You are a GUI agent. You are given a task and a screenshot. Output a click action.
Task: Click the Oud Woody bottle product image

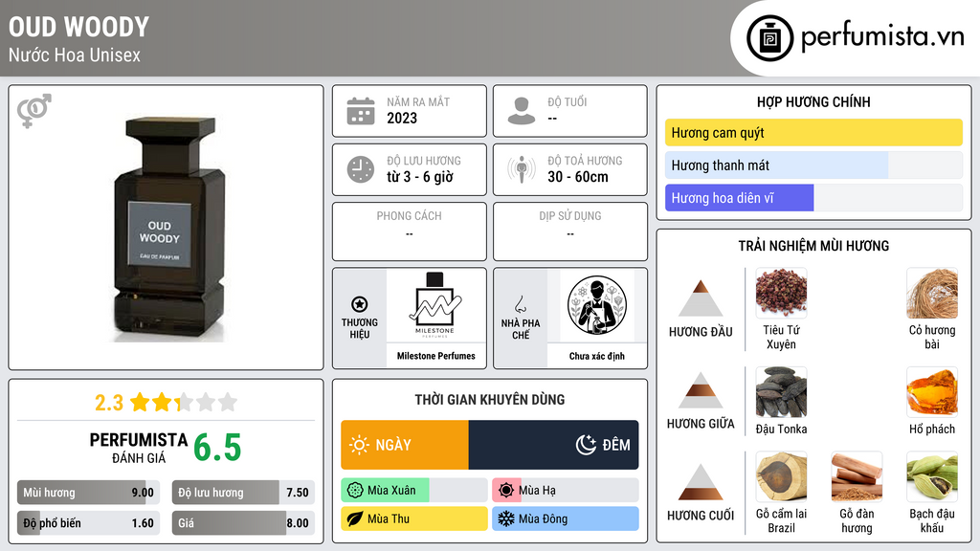click(167, 229)
